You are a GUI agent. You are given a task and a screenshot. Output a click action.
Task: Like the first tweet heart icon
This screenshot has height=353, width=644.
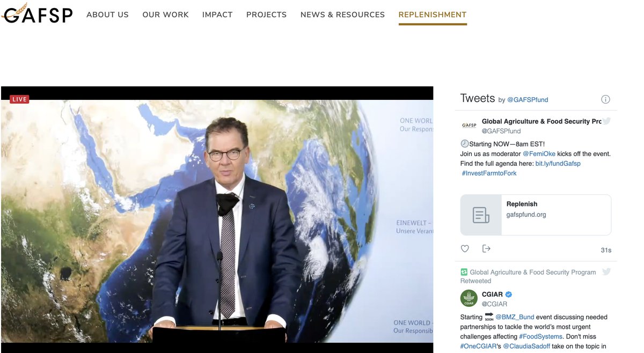pyautogui.click(x=465, y=248)
